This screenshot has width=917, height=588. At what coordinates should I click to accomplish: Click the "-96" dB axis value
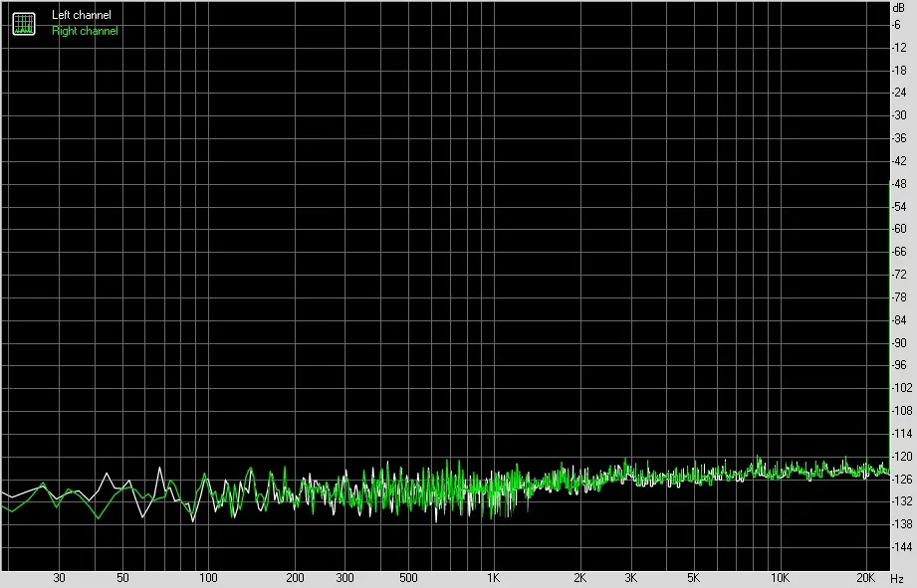pyautogui.click(x=899, y=365)
